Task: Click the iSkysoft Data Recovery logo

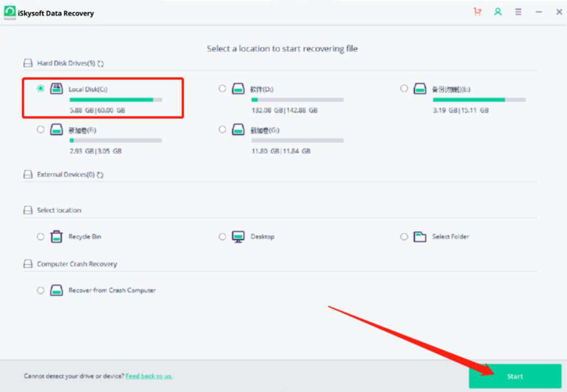Action: click(9, 12)
